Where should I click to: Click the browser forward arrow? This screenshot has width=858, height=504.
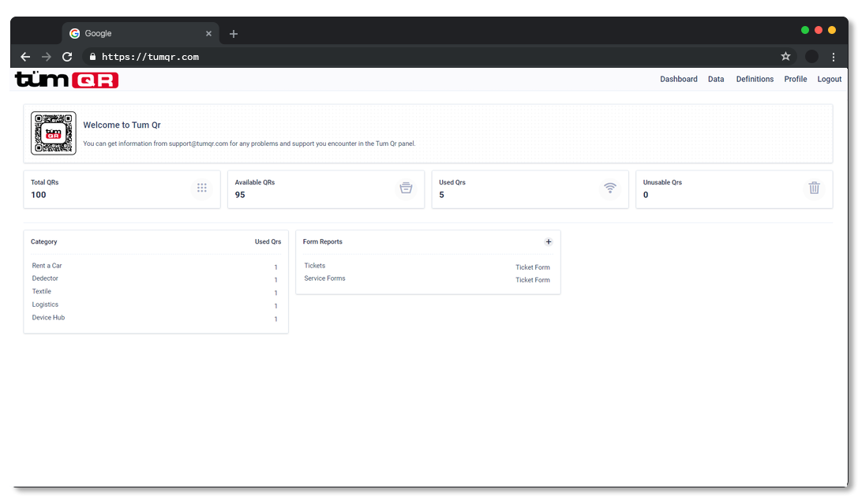(x=47, y=57)
